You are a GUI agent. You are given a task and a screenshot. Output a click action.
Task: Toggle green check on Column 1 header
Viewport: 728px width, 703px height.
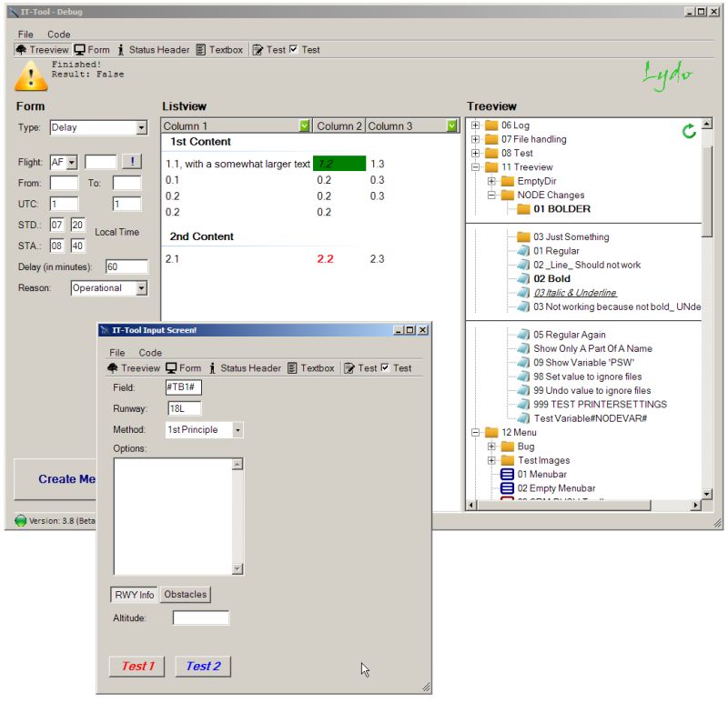(x=305, y=126)
